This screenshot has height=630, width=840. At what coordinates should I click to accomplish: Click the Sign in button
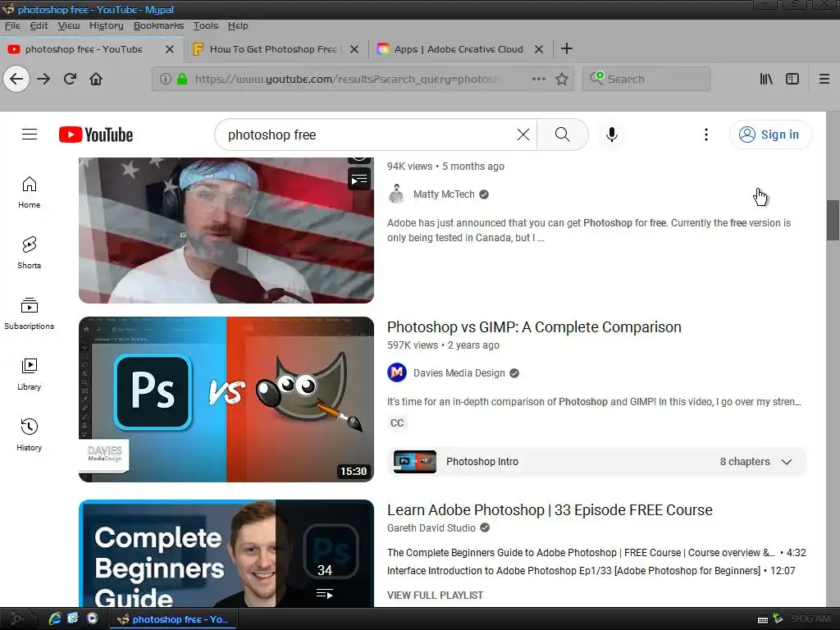pyautogui.click(x=770, y=135)
